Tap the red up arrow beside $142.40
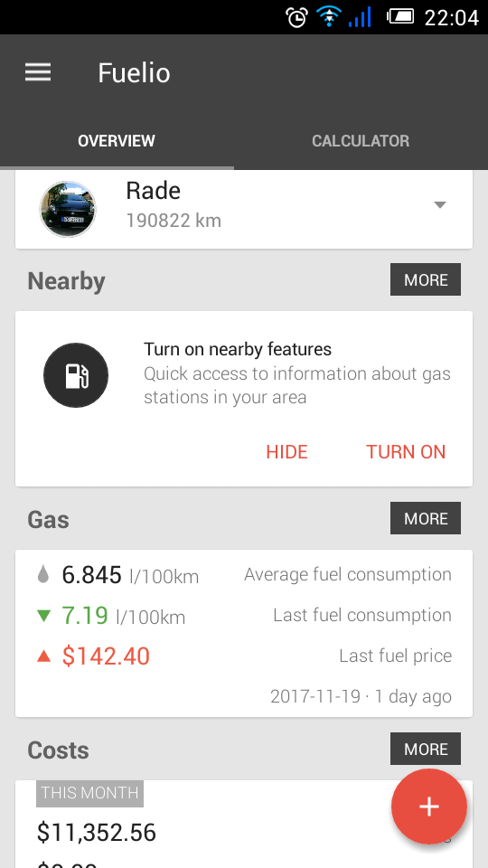The width and height of the screenshot is (488, 868). [43, 656]
